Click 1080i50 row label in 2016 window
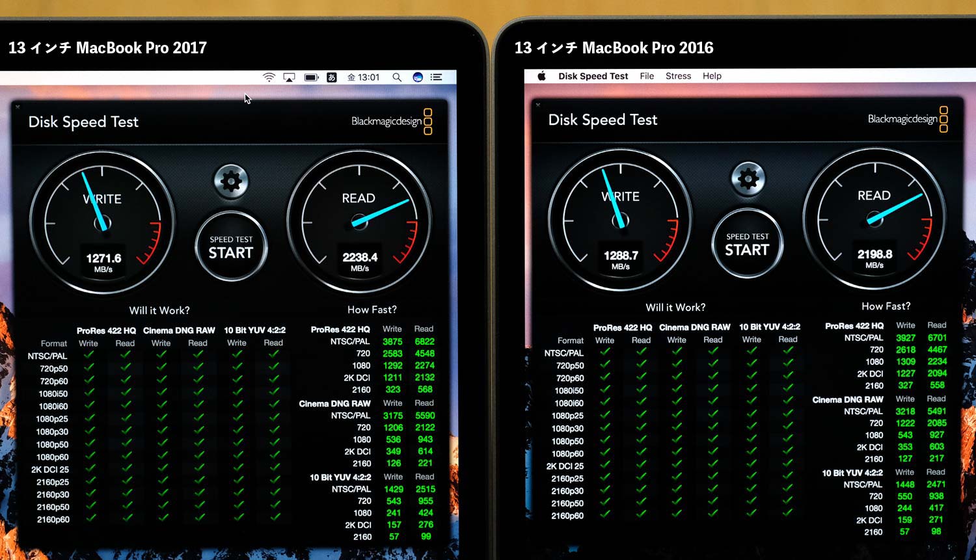The width and height of the screenshot is (976, 560). (569, 391)
